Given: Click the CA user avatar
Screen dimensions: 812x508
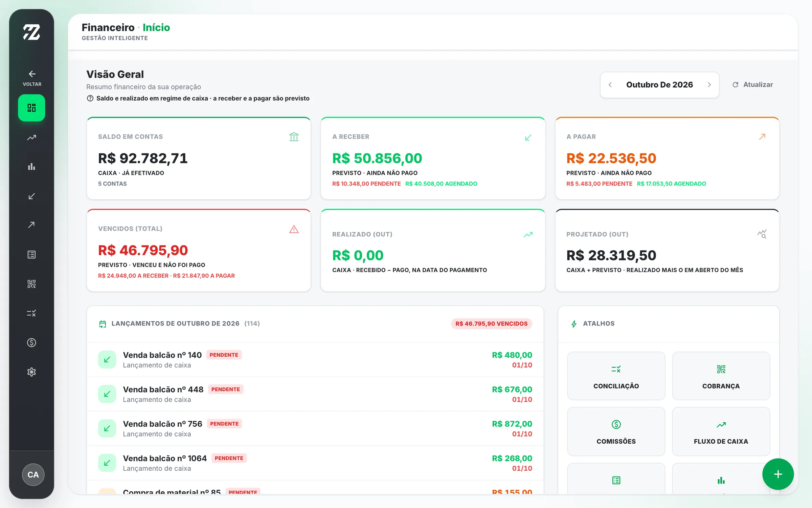Looking at the screenshot, I should point(33,474).
